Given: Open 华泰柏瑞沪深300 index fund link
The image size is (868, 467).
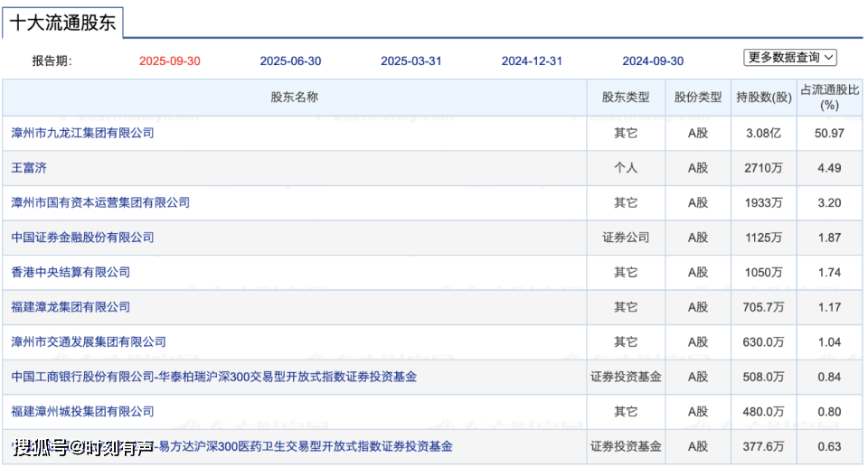Looking at the screenshot, I should (213, 377).
